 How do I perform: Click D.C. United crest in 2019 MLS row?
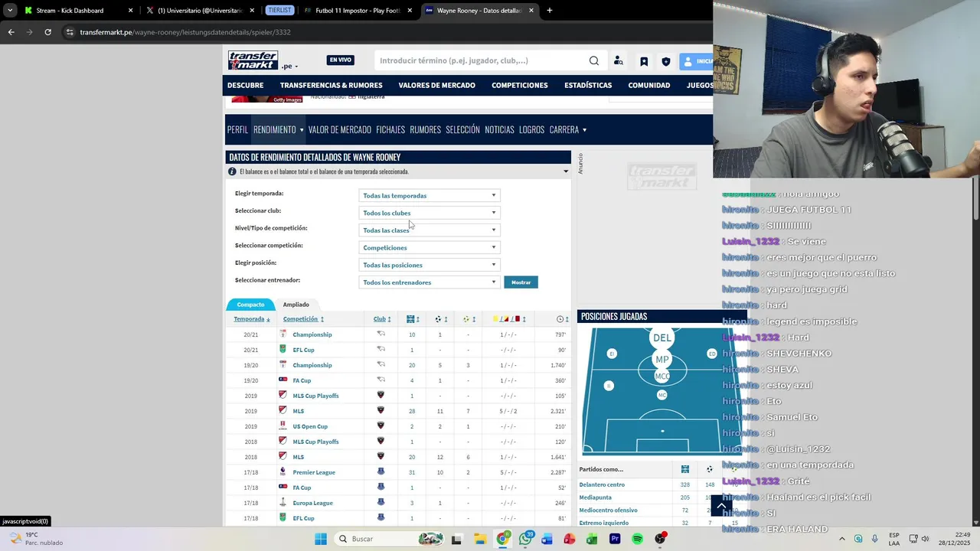(x=381, y=411)
